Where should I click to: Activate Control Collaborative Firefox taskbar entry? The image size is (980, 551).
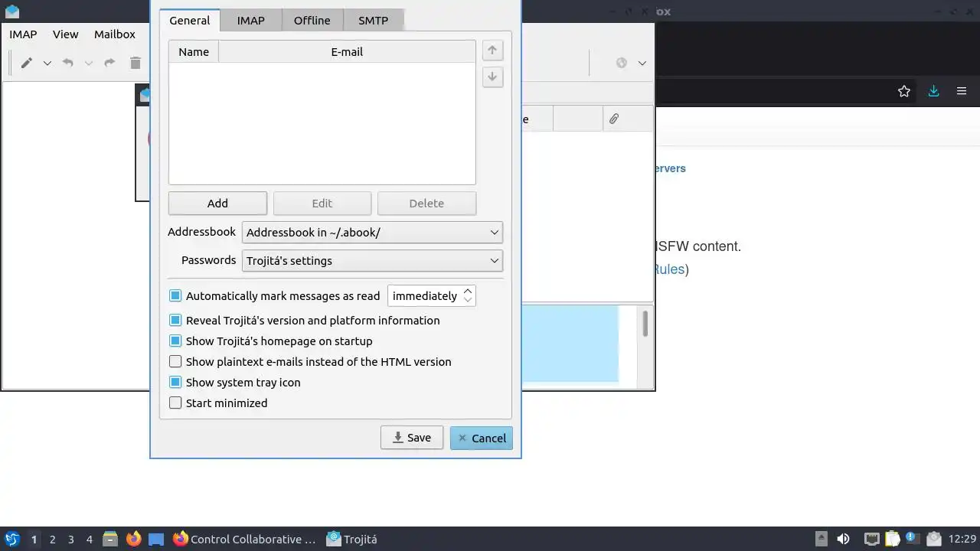pyautogui.click(x=245, y=539)
